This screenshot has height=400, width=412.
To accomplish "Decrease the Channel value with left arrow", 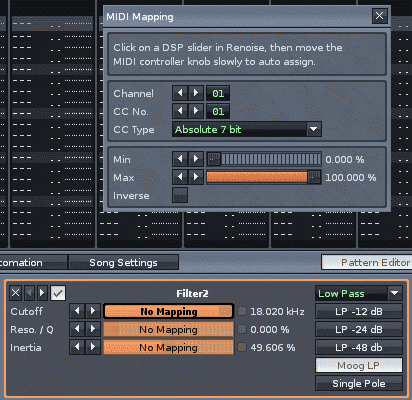I will point(180,93).
